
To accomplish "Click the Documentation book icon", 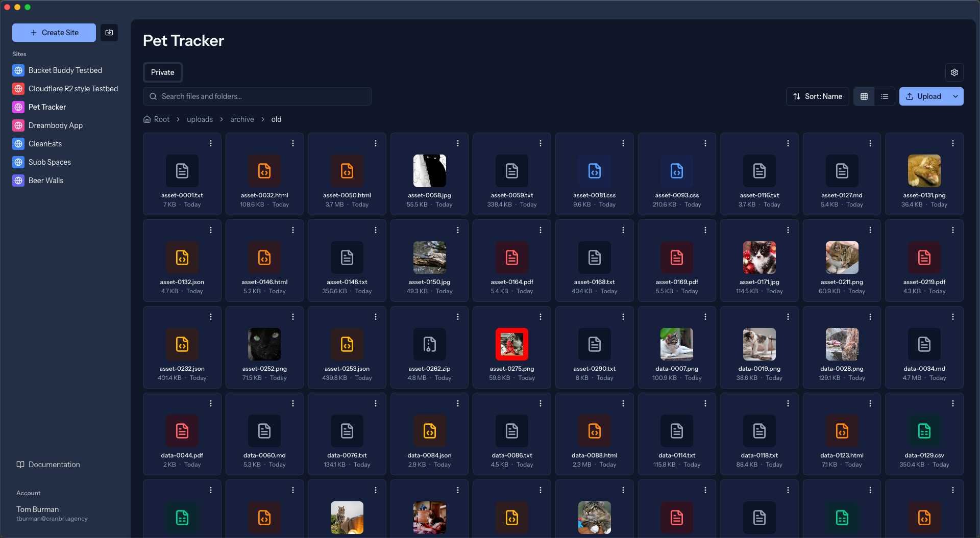I will (20, 464).
